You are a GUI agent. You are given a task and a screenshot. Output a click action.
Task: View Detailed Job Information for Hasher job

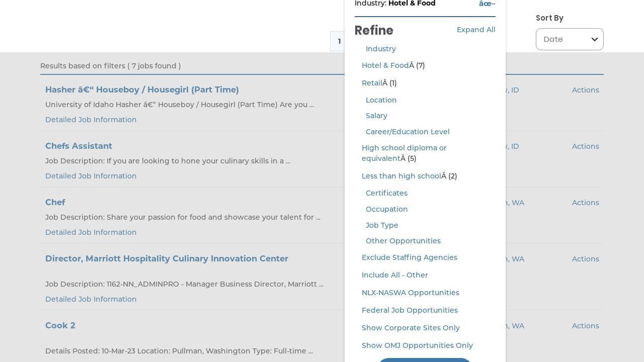tap(91, 120)
